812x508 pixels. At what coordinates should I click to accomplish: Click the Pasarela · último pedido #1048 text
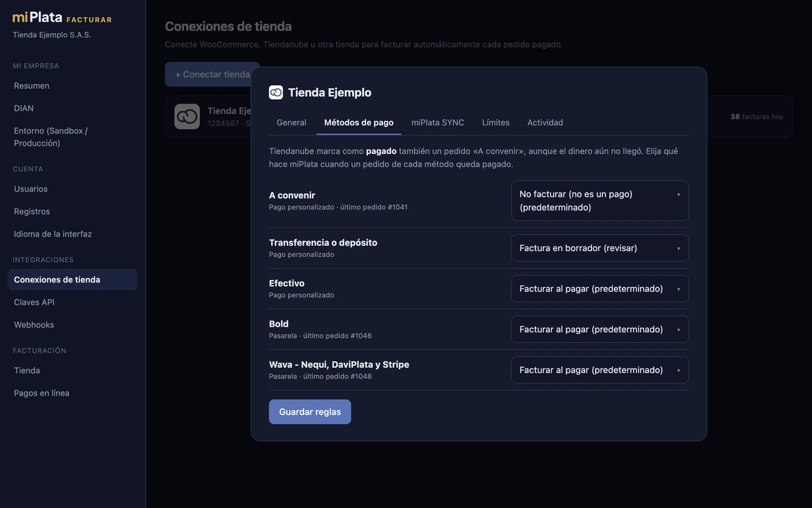pos(320,376)
